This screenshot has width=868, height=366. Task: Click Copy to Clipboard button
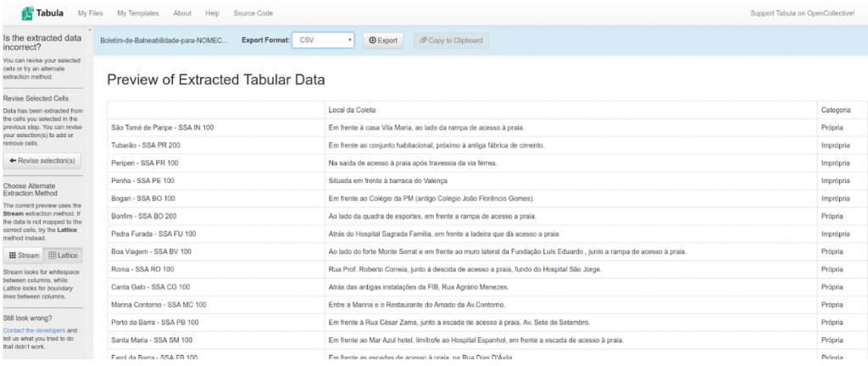click(451, 40)
